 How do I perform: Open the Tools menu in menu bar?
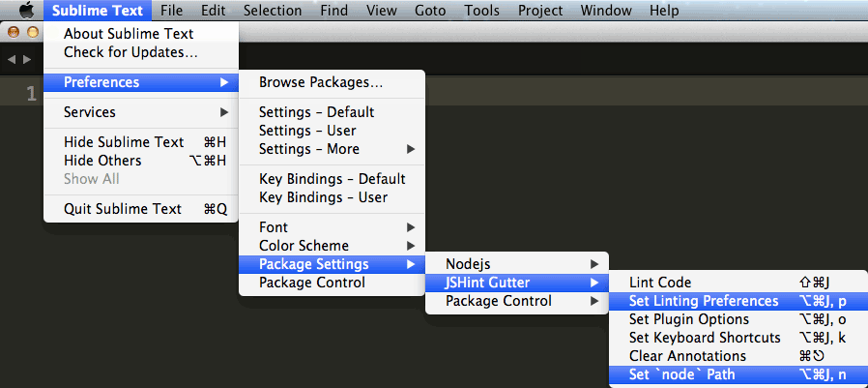point(481,10)
